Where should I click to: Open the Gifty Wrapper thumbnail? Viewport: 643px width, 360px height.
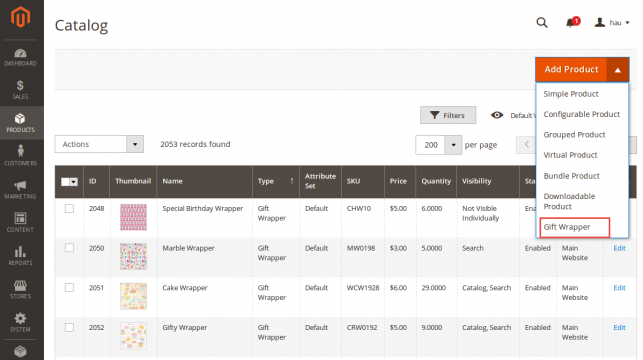click(x=133, y=336)
